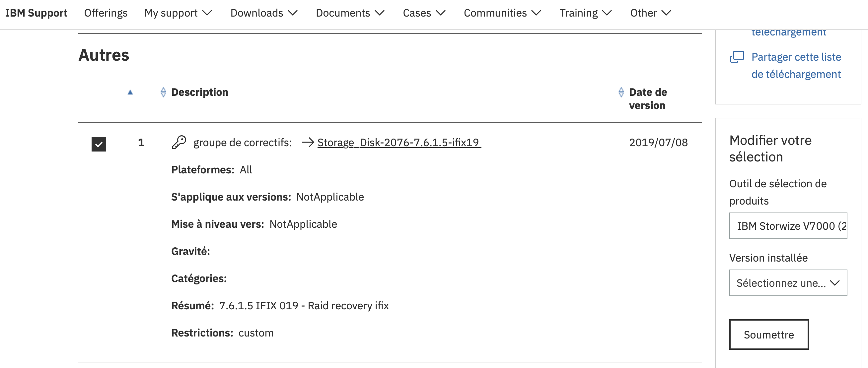868x368 pixels.
Task: Select Offerings in the navigation bar
Action: (x=106, y=13)
